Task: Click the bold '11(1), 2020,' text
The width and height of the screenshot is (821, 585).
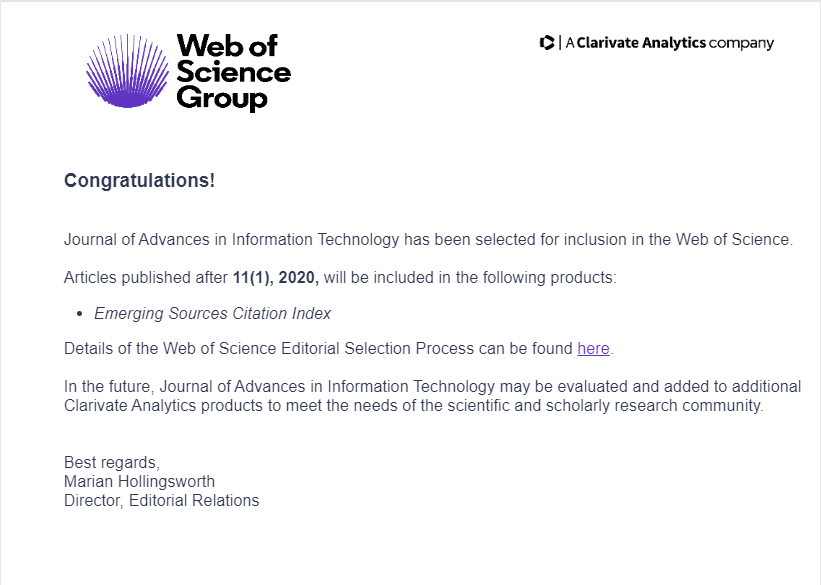Action: click(x=275, y=277)
